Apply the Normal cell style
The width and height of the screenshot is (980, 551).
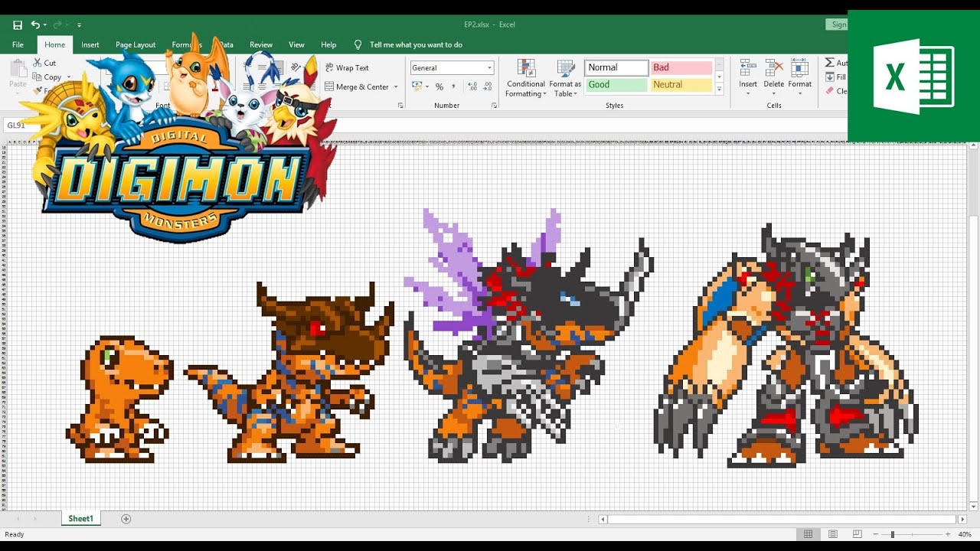616,67
